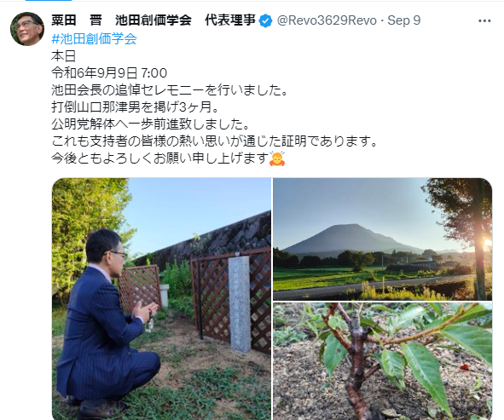This screenshot has height=420, width=504.
Task: Click the line 打倒山口那津男を掲げ3ヶ月
Action: coord(132,107)
